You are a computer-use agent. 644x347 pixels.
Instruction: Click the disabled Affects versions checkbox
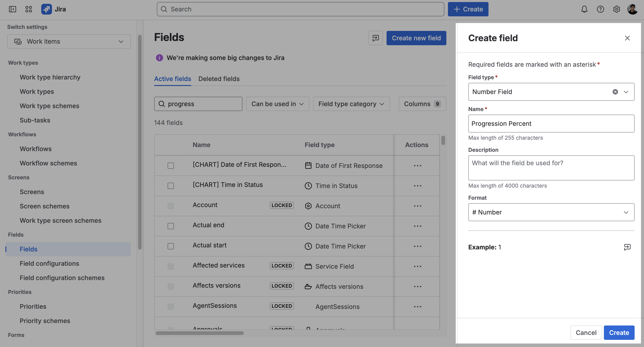[171, 287]
